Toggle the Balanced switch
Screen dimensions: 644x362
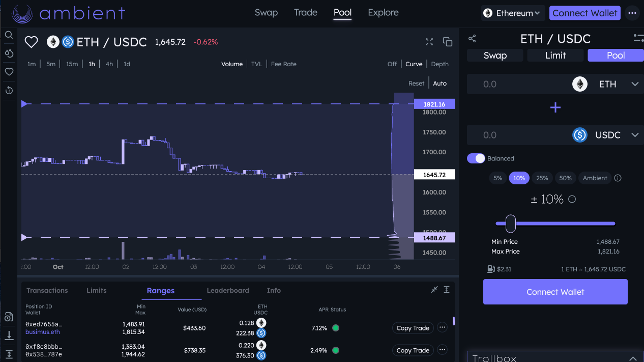pyautogui.click(x=476, y=158)
